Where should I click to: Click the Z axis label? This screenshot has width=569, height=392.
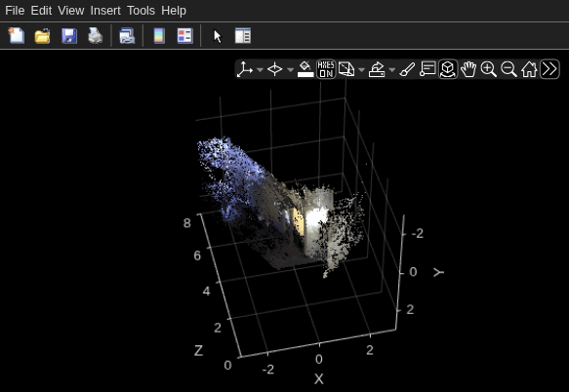pos(198,350)
